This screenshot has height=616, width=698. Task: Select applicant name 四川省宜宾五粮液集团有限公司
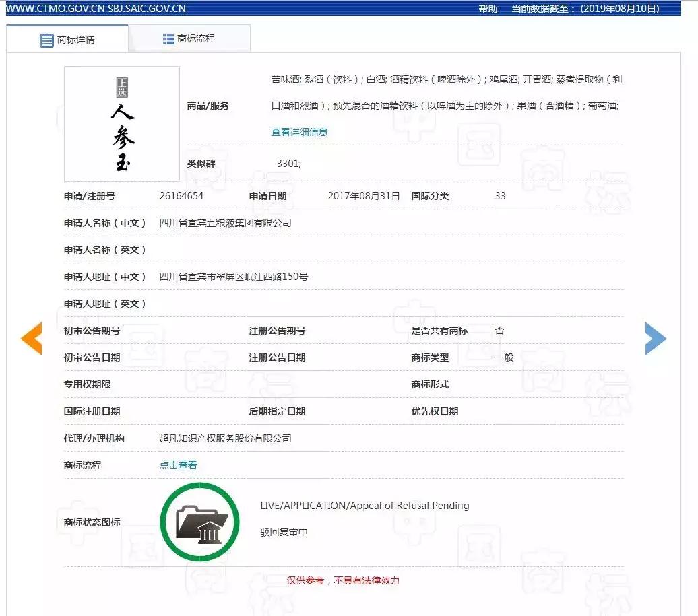pyautogui.click(x=225, y=223)
